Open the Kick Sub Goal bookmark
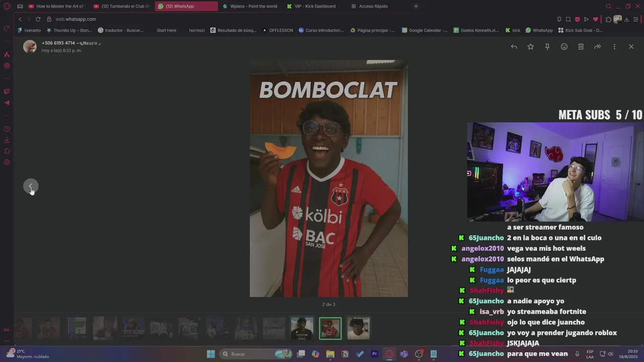 coord(580,30)
